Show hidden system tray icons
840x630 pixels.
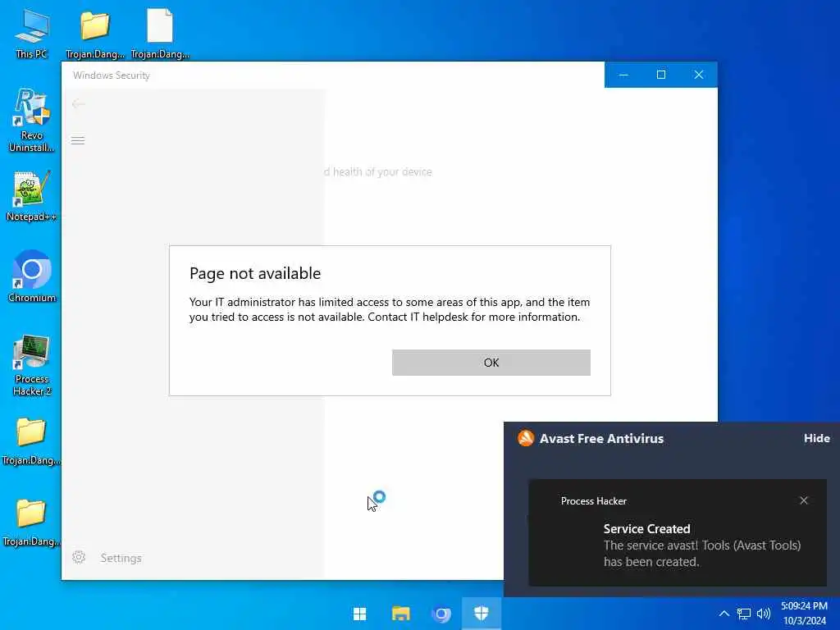click(724, 614)
